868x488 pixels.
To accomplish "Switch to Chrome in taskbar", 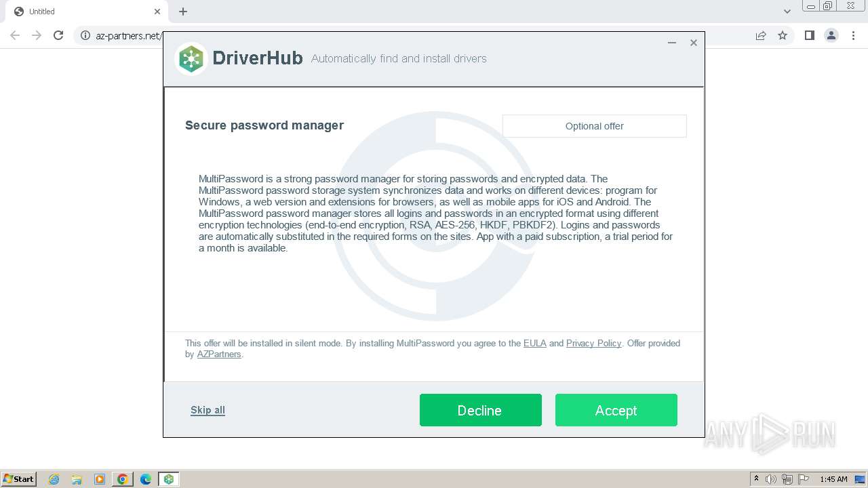I will pos(123,479).
